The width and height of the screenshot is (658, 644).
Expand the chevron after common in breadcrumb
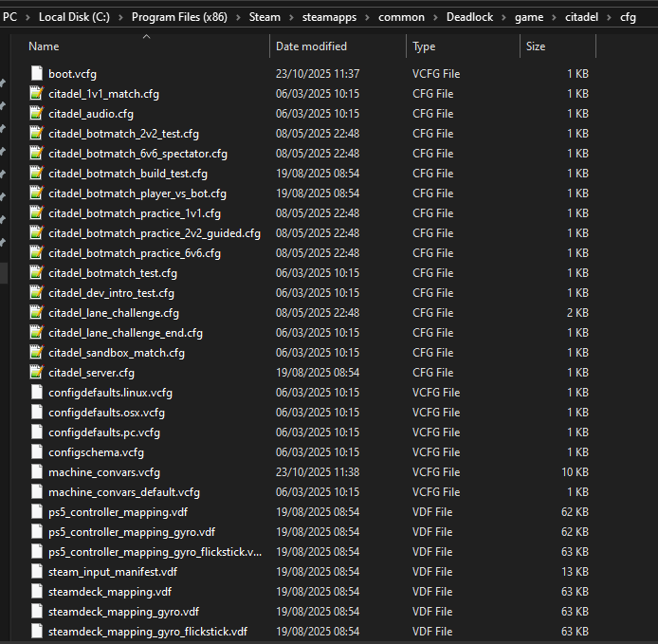point(435,17)
